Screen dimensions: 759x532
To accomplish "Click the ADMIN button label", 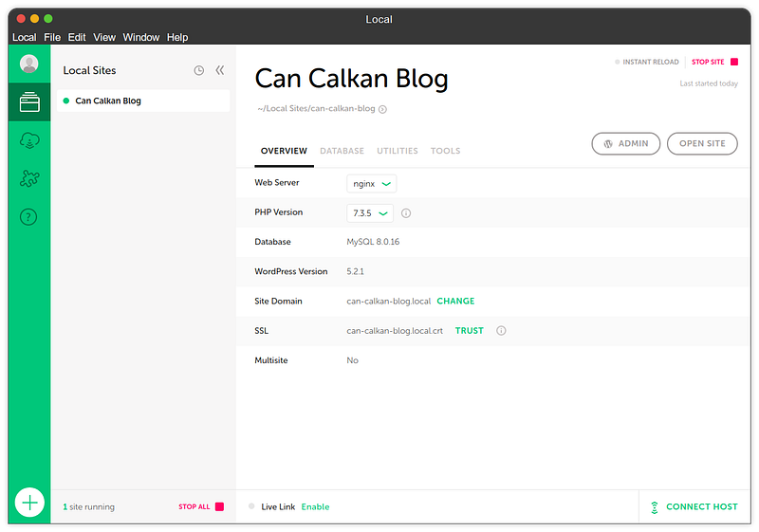I will [633, 143].
